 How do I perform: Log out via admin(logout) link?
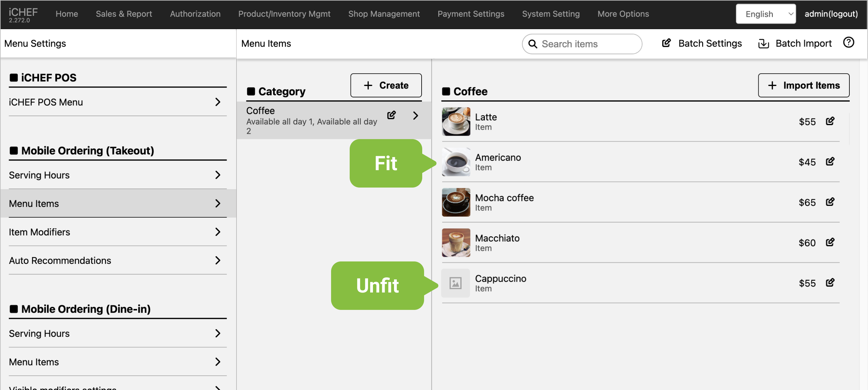831,14
